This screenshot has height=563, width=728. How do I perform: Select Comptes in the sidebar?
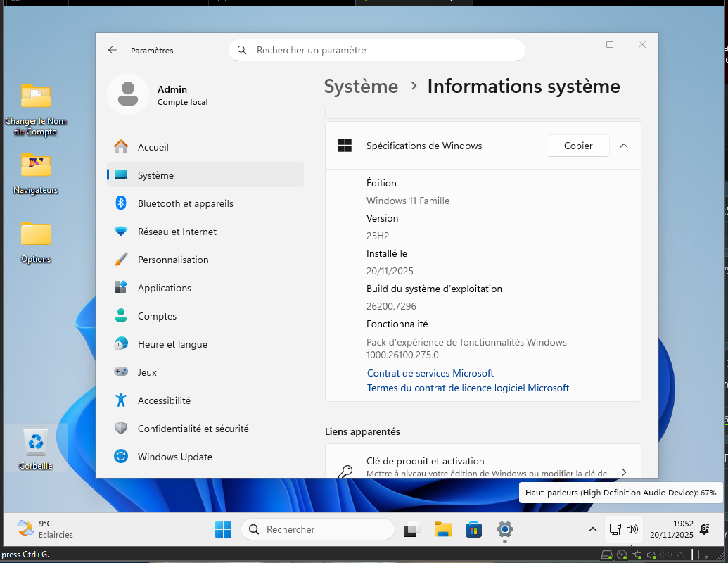pyautogui.click(x=157, y=316)
